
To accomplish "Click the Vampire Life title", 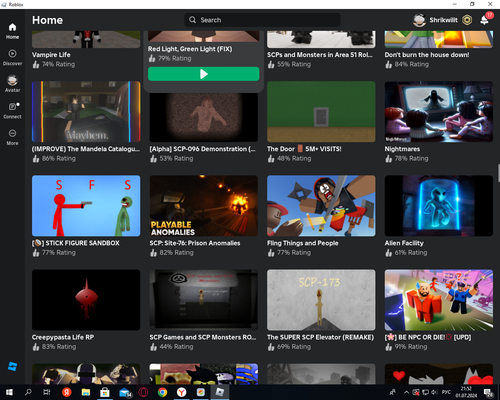I will [x=51, y=55].
